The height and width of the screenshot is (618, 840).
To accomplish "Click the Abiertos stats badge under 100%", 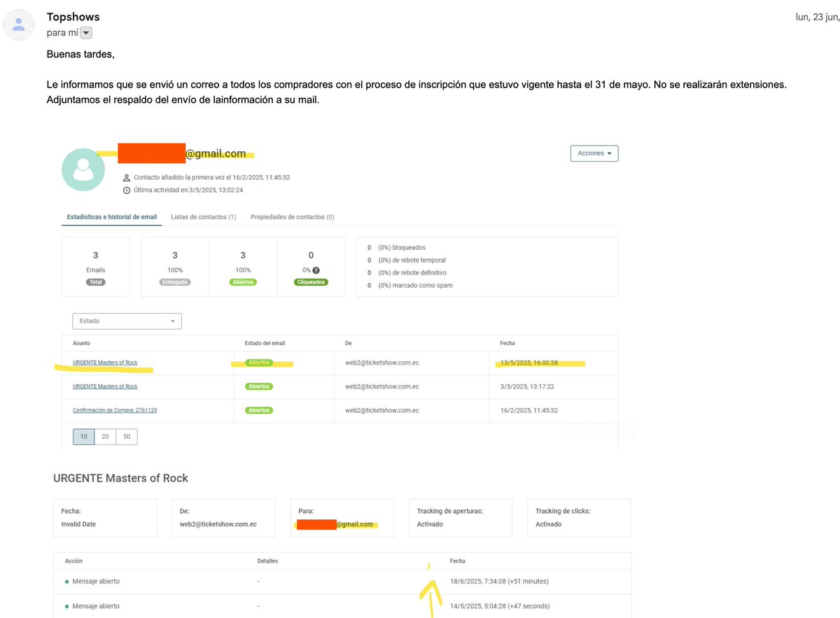I will (x=243, y=282).
